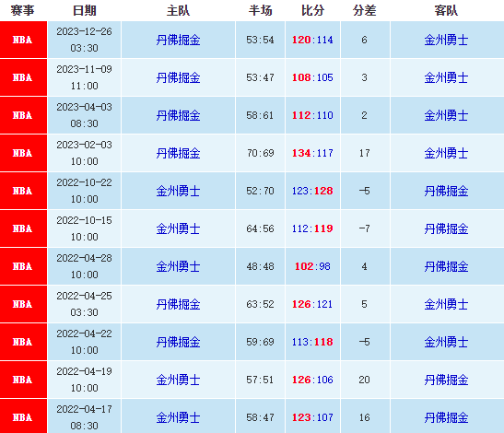
Task: Click 丹佛掘金 home team in 2023-11-09 row
Action: [178, 77]
